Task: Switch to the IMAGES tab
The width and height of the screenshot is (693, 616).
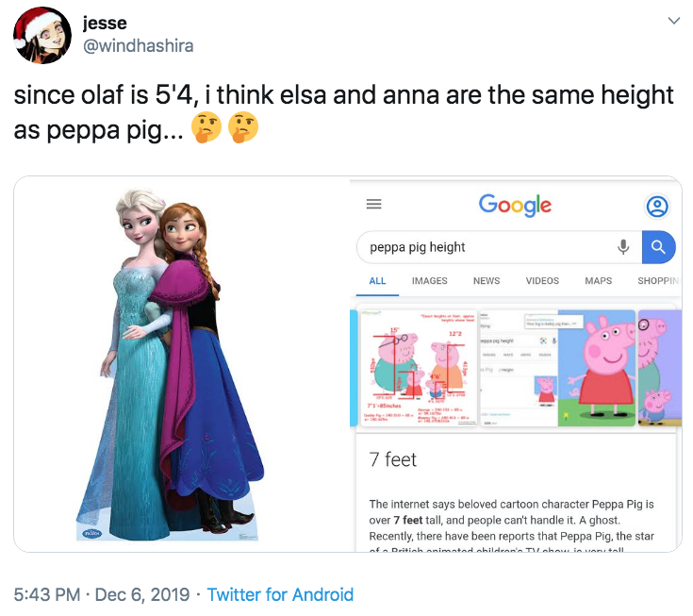Action: (429, 280)
